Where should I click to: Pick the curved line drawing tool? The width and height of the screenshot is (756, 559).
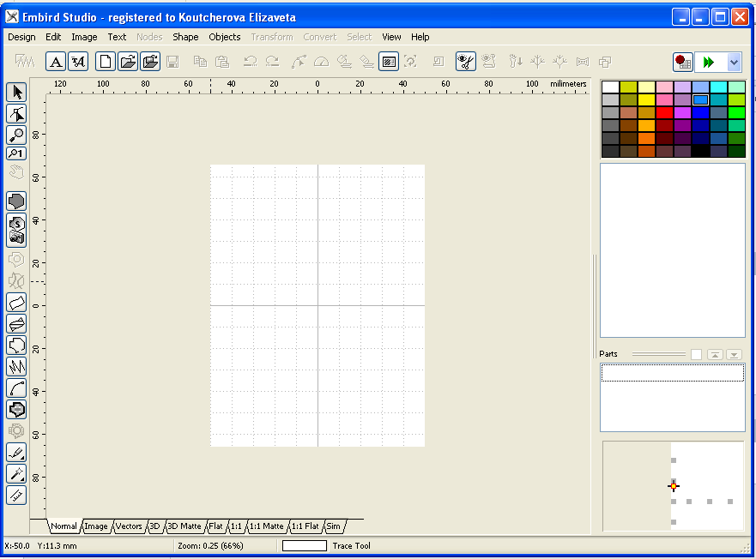click(16, 388)
